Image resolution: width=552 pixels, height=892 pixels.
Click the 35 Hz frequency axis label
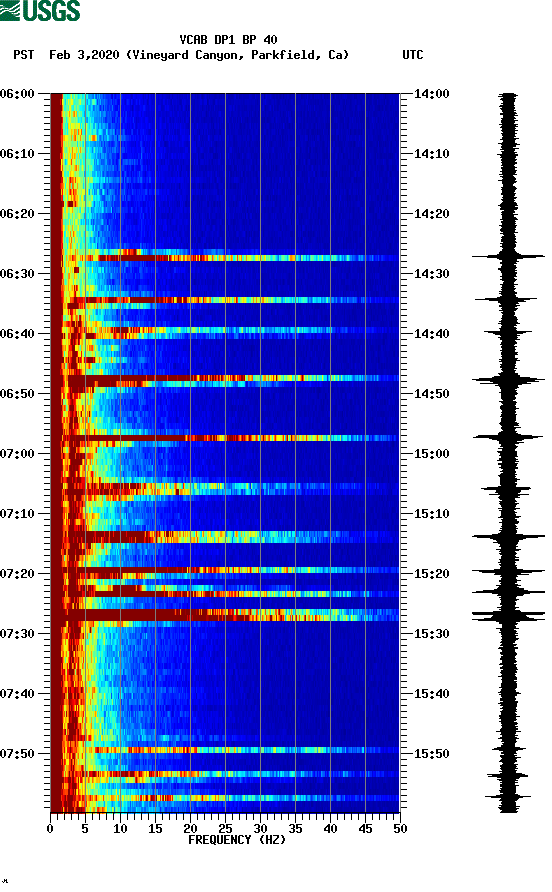(295, 829)
